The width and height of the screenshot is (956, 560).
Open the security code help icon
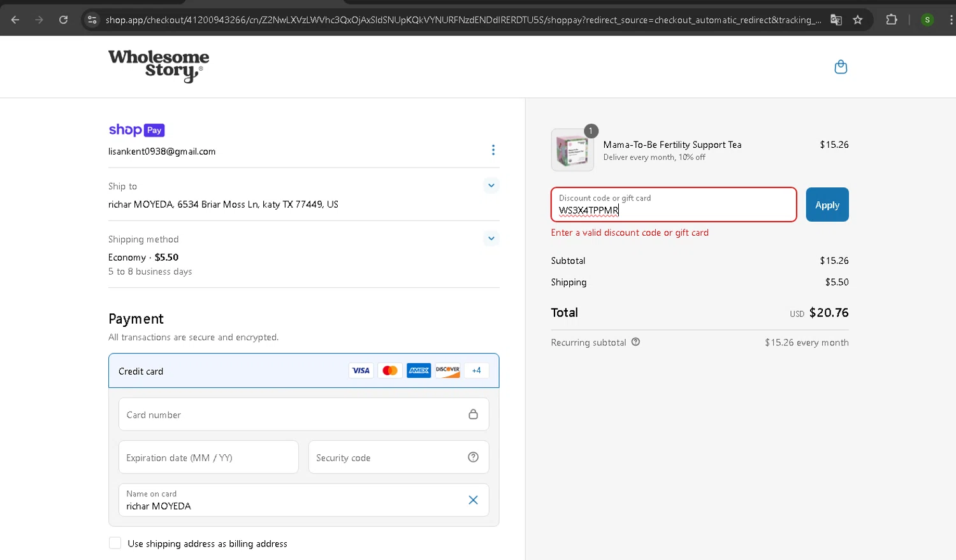[x=473, y=457]
